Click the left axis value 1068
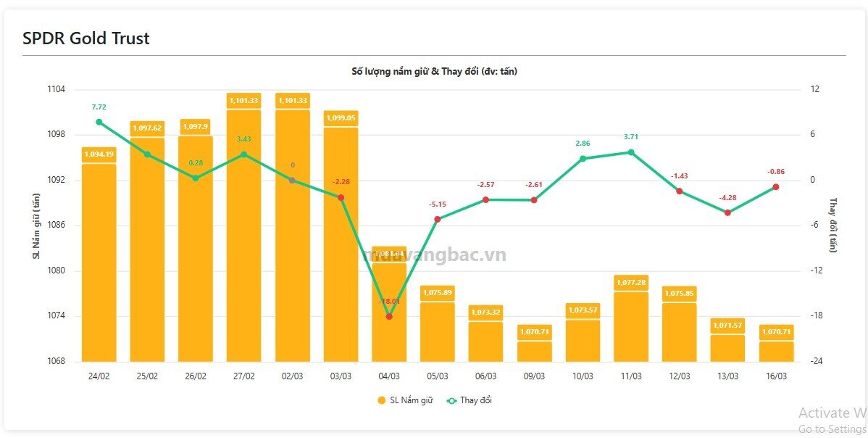Image resolution: width=868 pixels, height=438 pixels. [57, 362]
